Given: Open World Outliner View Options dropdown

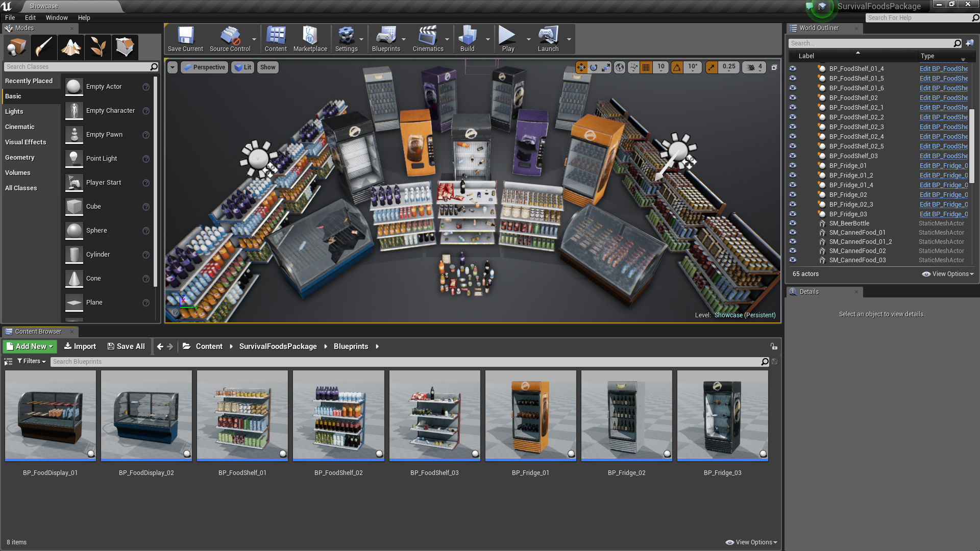Looking at the screenshot, I should click(x=948, y=274).
